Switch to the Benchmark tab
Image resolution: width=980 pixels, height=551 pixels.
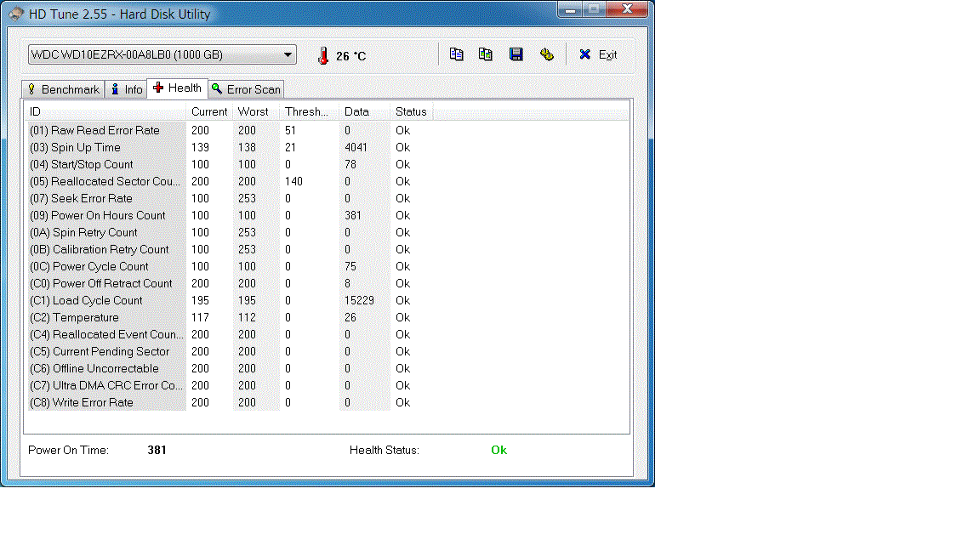63,89
